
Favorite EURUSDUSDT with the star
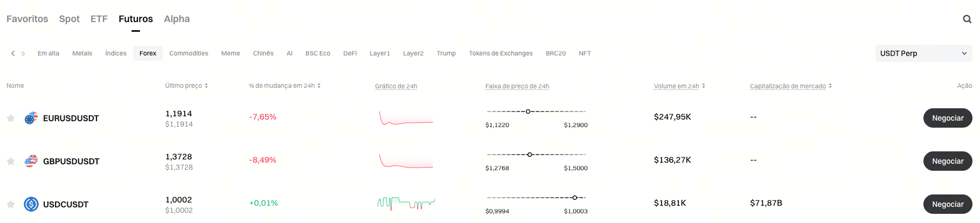11,118
